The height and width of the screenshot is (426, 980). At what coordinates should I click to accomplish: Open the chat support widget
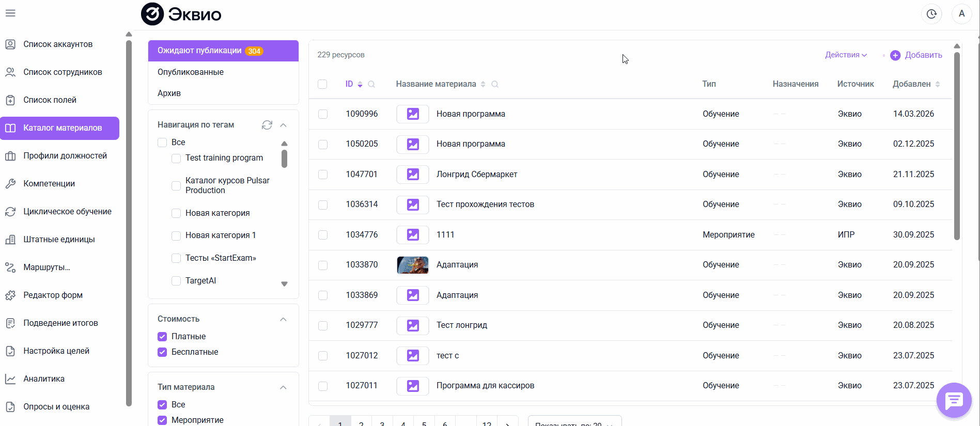[954, 400]
